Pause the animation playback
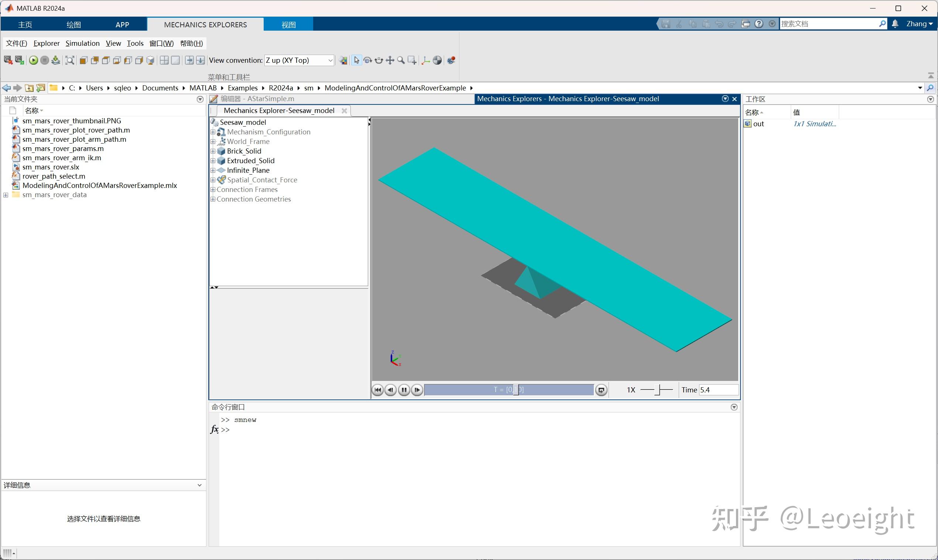 point(404,390)
